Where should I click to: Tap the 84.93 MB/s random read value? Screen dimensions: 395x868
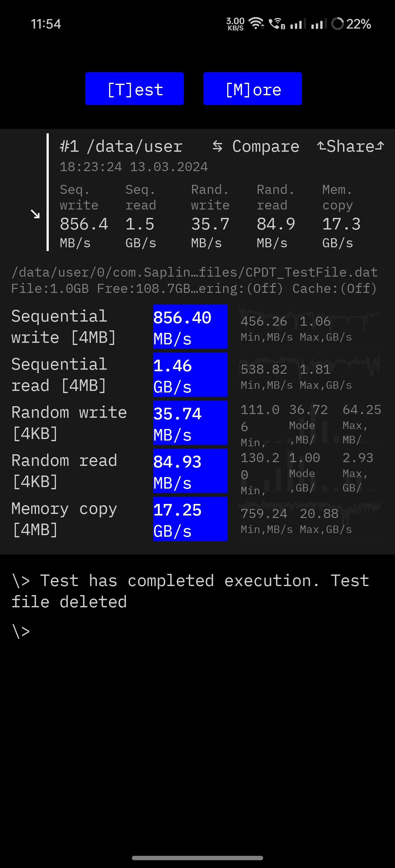190,471
